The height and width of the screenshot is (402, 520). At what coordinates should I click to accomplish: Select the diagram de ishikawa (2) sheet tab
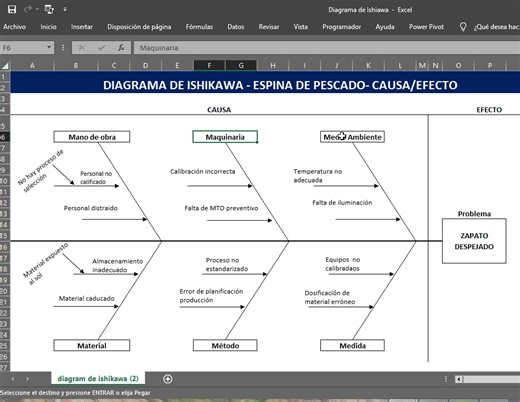pyautogui.click(x=98, y=379)
